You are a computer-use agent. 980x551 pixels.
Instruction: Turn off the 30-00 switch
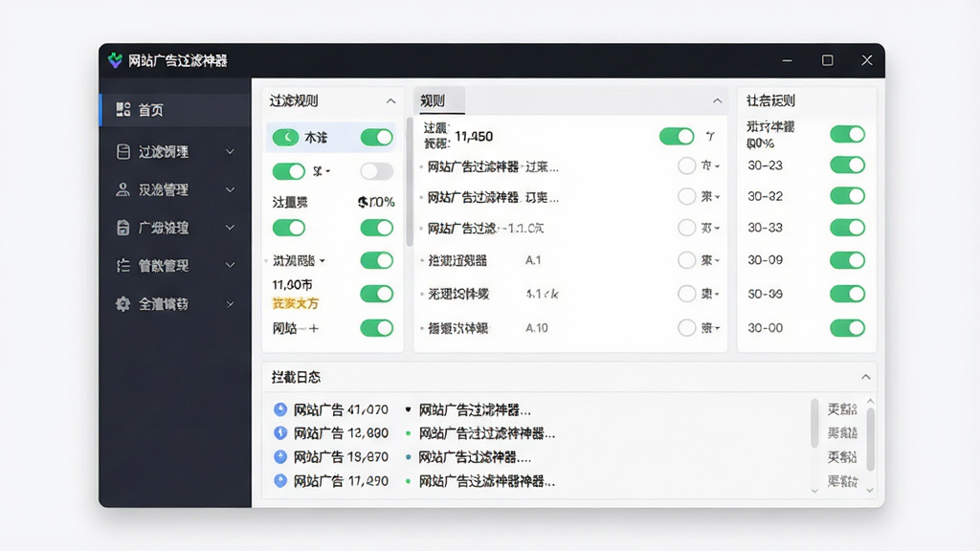pyautogui.click(x=848, y=328)
